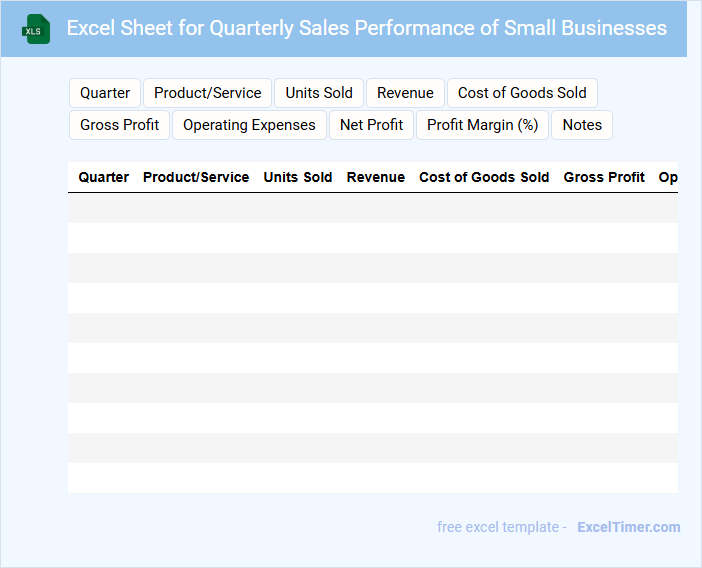Click the Cost of Goods Sold tag
The image size is (702, 568).
(x=522, y=93)
